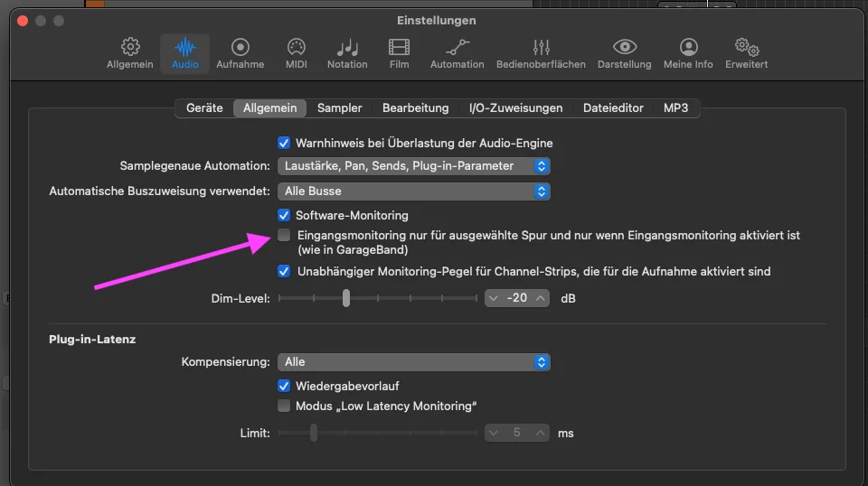Disable the Software-Monitoring checkbox

(283, 215)
